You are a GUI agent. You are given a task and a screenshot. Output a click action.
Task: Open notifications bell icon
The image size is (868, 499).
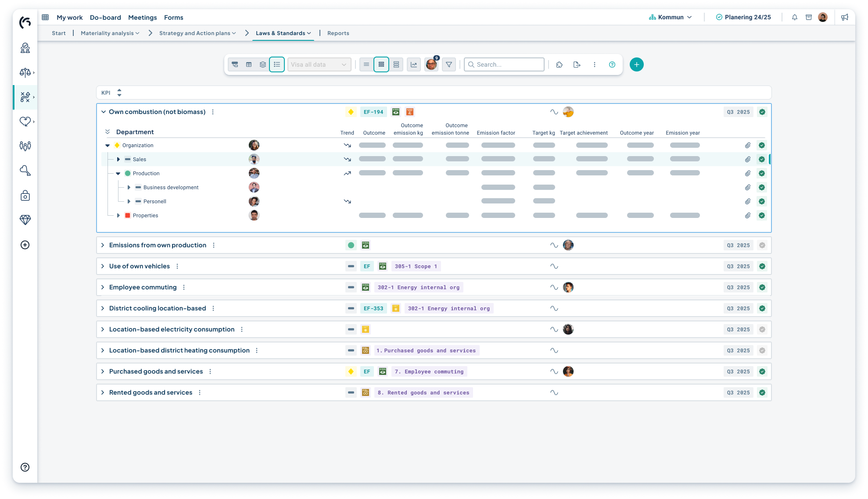pyautogui.click(x=794, y=18)
